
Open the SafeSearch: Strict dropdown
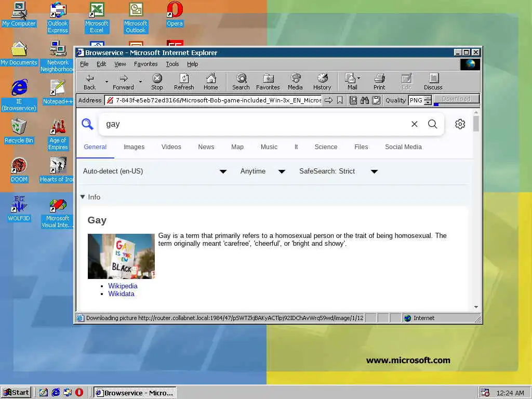tap(338, 171)
